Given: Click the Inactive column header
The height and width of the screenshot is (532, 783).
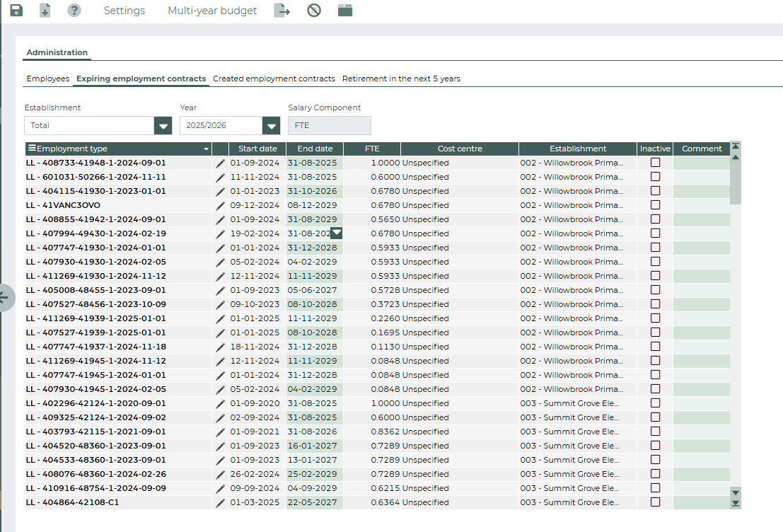Looking at the screenshot, I should point(655,149).
